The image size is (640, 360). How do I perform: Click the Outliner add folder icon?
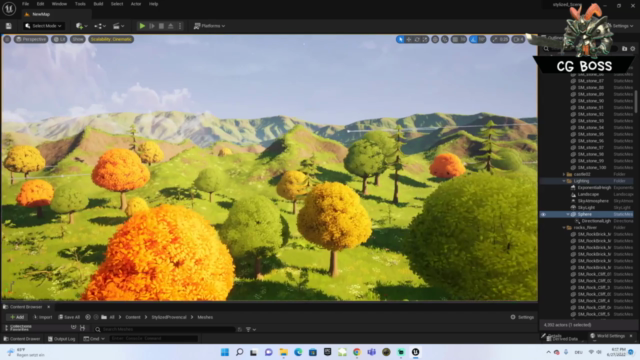point(624,49)
